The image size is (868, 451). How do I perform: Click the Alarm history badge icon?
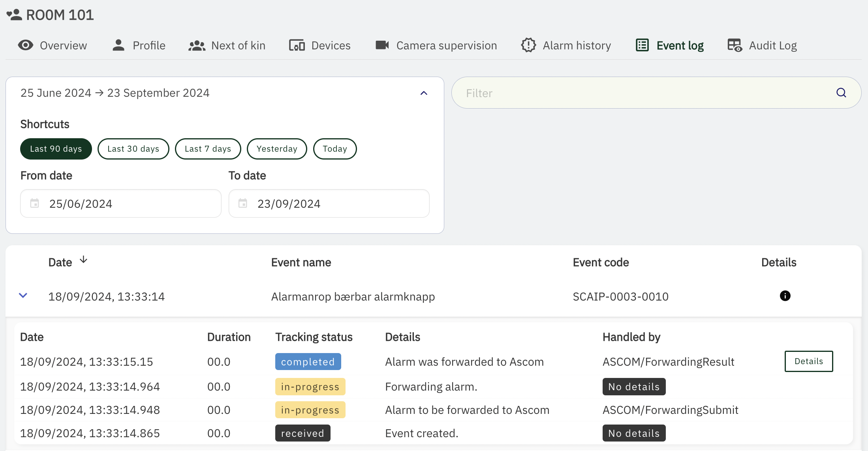[x=528, y=45]
